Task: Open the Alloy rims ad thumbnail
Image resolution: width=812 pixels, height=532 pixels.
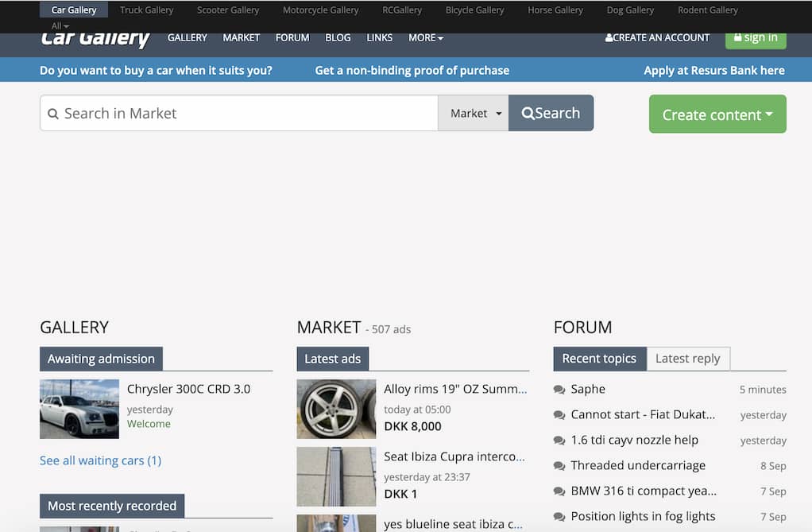Action: [x=336, y=409]
